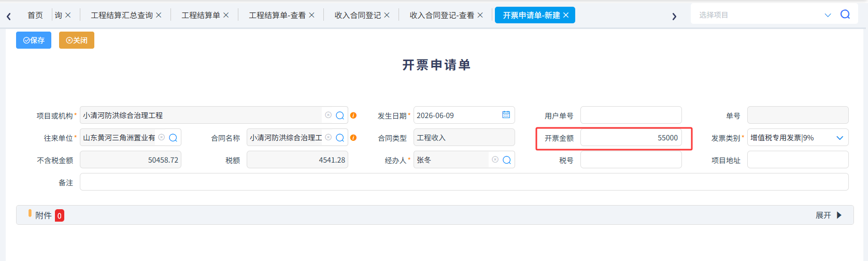Close the 工程结算单 tab
Image resolution: width=868 pixels, height=261 pixels.
[226, 16]
